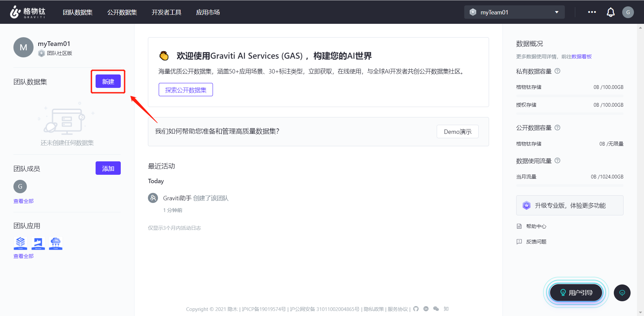Open the 帮助中心 link
644x316 pixels.
coord(536,226)
